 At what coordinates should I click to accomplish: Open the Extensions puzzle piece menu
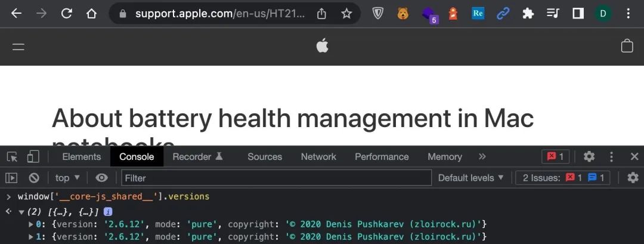528,14
